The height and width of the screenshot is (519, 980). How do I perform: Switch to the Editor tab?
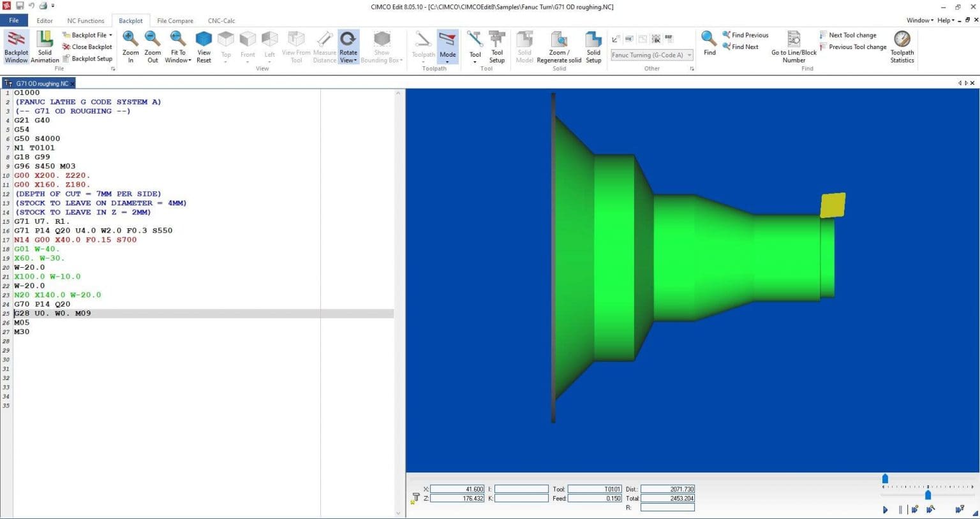click(45, 20)
